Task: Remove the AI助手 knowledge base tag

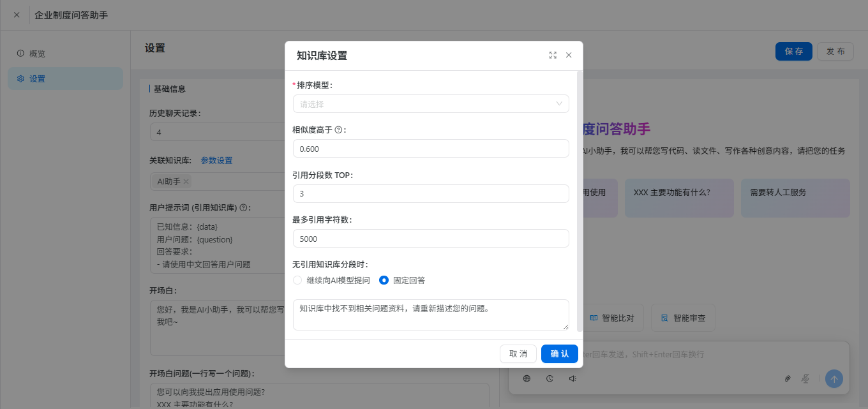Action: (186, 182)
